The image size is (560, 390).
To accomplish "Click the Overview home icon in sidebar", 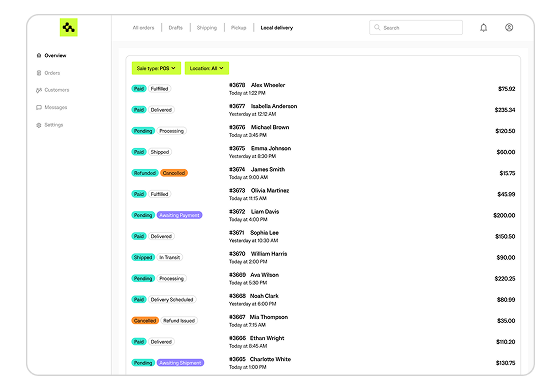I will pyautogui.click(x=39, y=55).
